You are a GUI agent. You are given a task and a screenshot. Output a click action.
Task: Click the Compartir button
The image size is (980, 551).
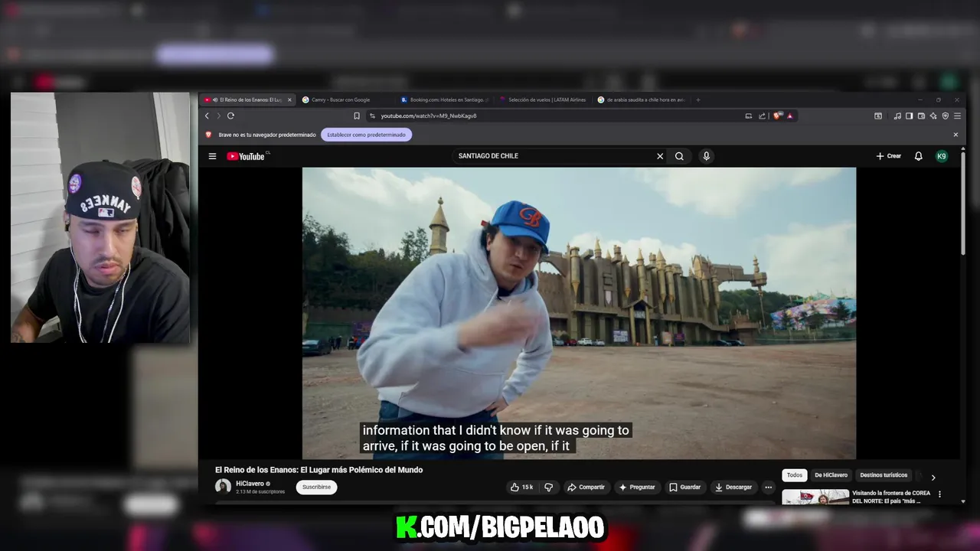pos(586,487)
